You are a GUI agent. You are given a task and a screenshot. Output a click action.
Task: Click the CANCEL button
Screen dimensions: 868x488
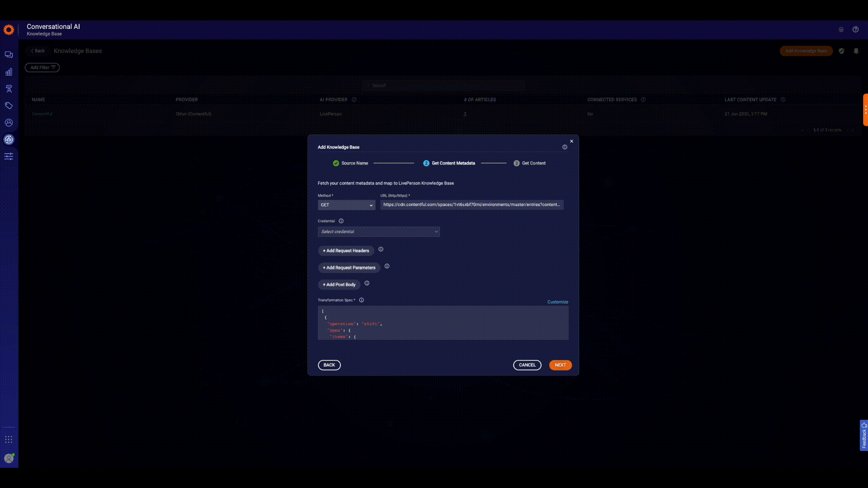(527, 365)
